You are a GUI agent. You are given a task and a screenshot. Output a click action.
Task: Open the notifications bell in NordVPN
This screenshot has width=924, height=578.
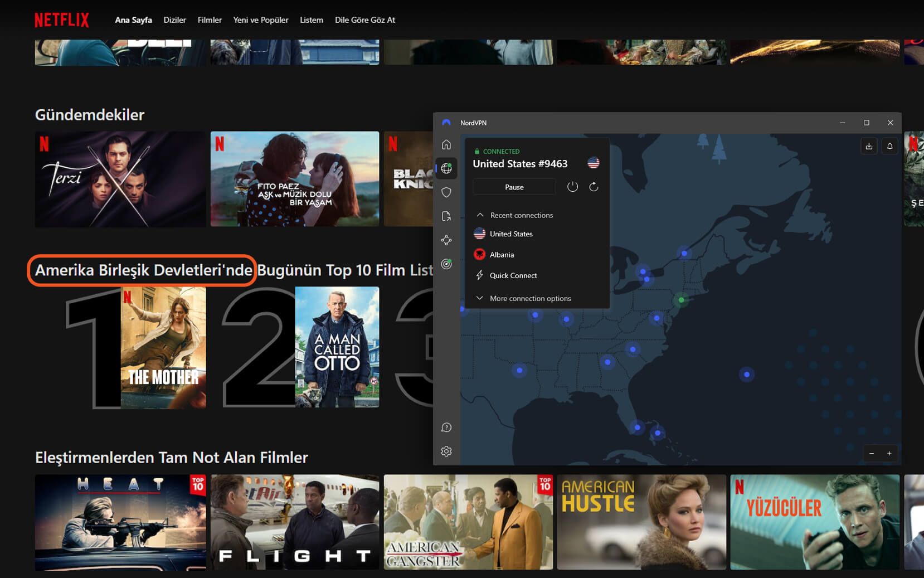tap(890, 146)
